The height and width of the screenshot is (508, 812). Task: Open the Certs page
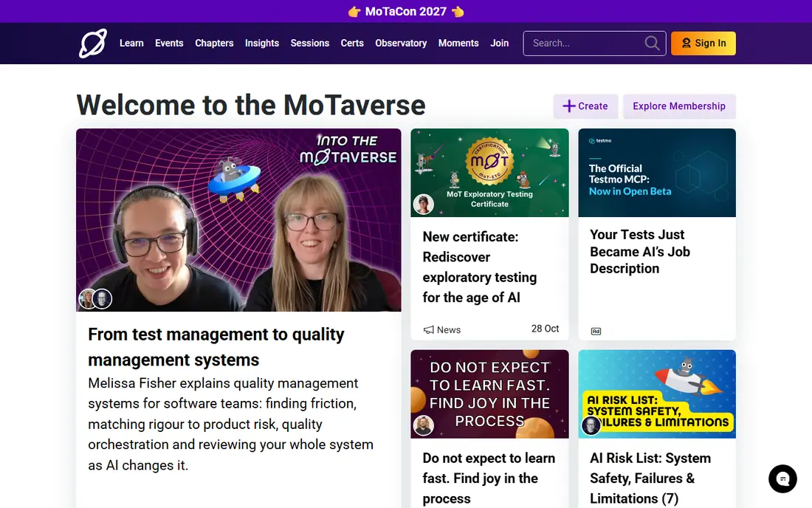pyautogui.click(x=352, y=43)
